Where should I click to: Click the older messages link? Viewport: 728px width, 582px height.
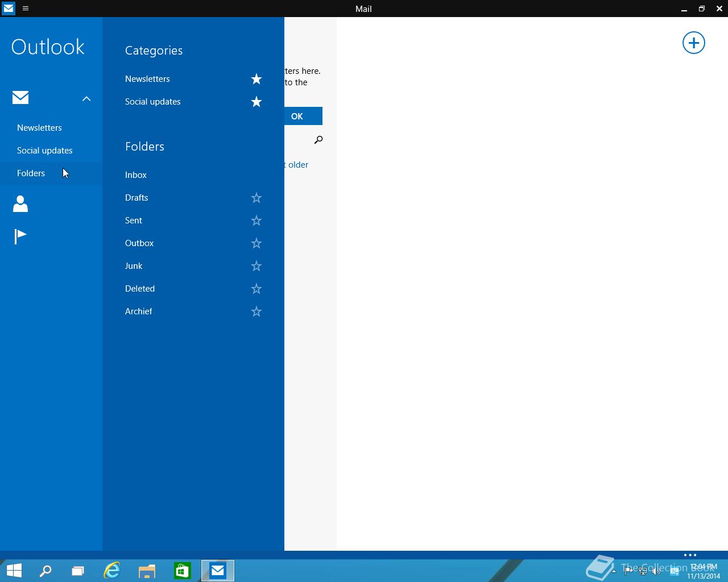(x=297, y=165)
